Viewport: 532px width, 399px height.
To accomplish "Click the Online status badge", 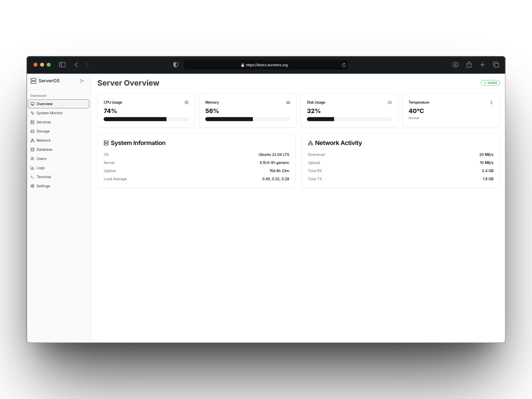I will [x=490, y=83].
